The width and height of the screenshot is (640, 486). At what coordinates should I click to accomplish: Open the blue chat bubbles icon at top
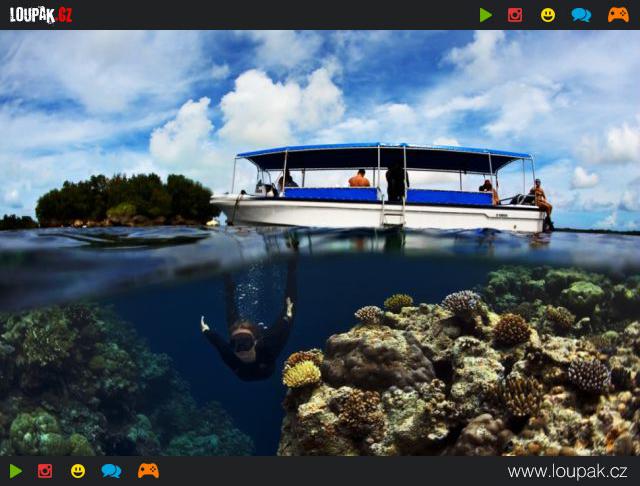coord(581,15)
